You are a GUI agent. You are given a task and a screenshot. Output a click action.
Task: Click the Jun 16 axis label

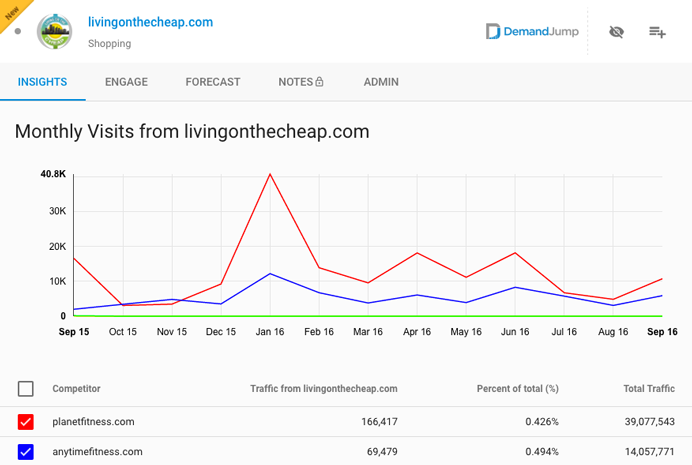tap(515, 332)
